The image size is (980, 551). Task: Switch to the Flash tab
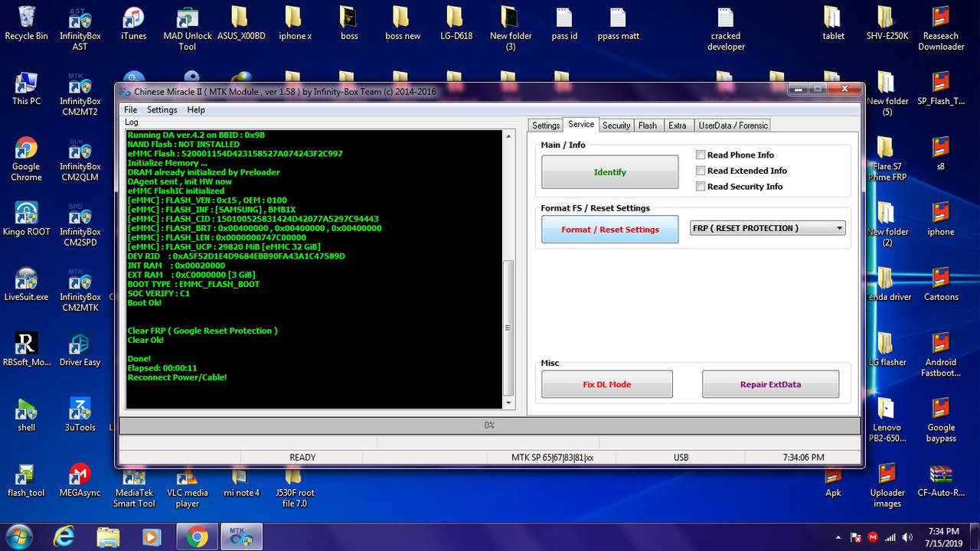(648, 126)
